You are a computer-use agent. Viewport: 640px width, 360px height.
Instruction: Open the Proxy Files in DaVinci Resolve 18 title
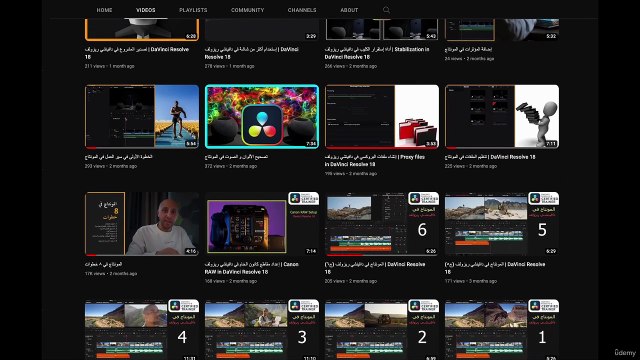coord(375,160)
